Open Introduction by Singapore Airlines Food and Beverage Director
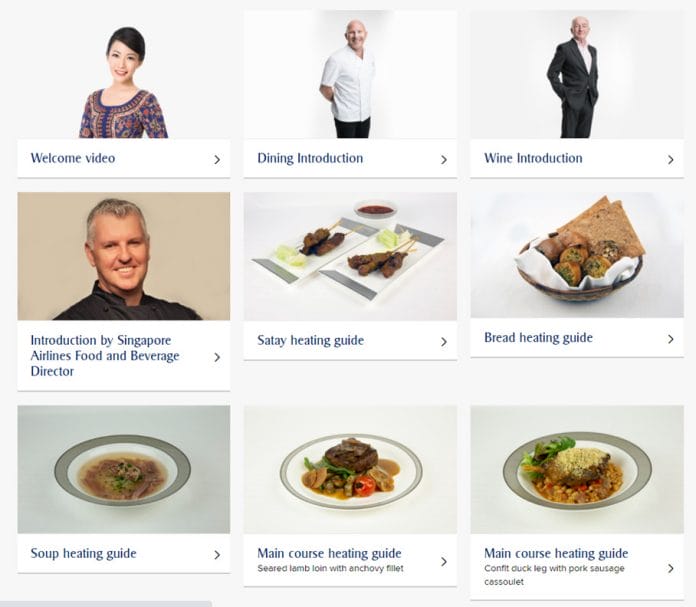Image resolution: width=696 pixels, height=607 pixels. 105,356
